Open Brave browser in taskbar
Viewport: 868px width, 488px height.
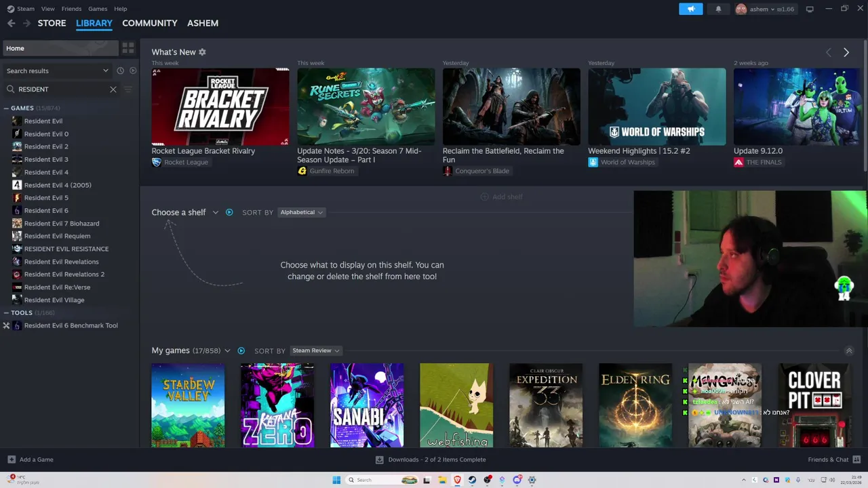click(x=457, y=480)
